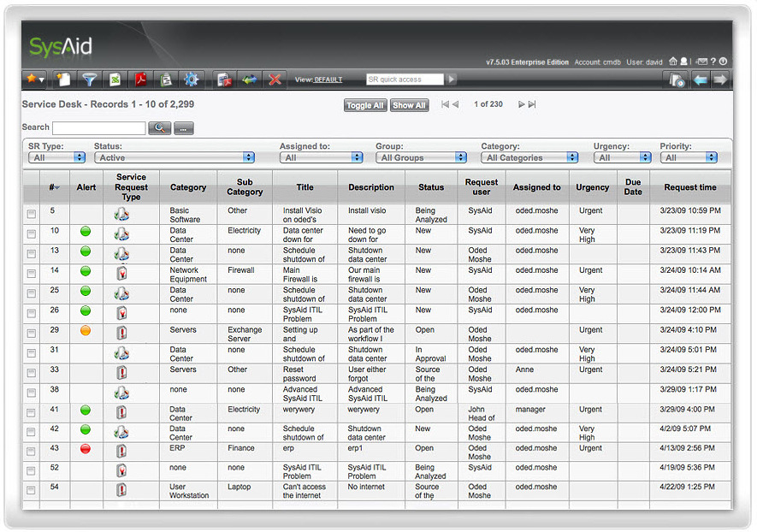Open help question mark icon
This screenshot has height=532, width=757.
click(713, 62)
